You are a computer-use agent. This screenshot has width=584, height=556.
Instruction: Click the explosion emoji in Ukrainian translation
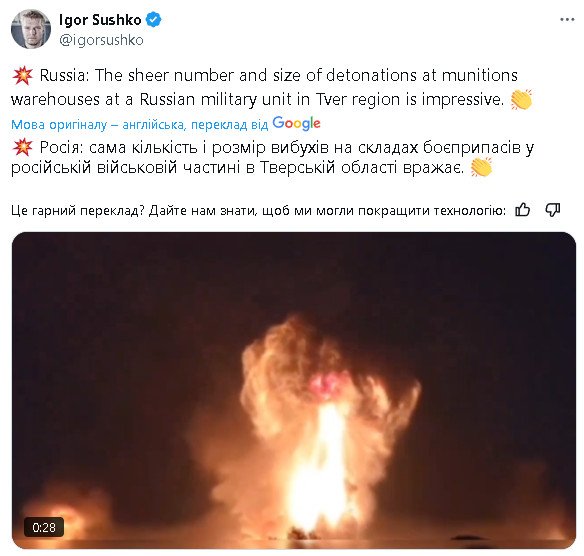tap(22, 147)
